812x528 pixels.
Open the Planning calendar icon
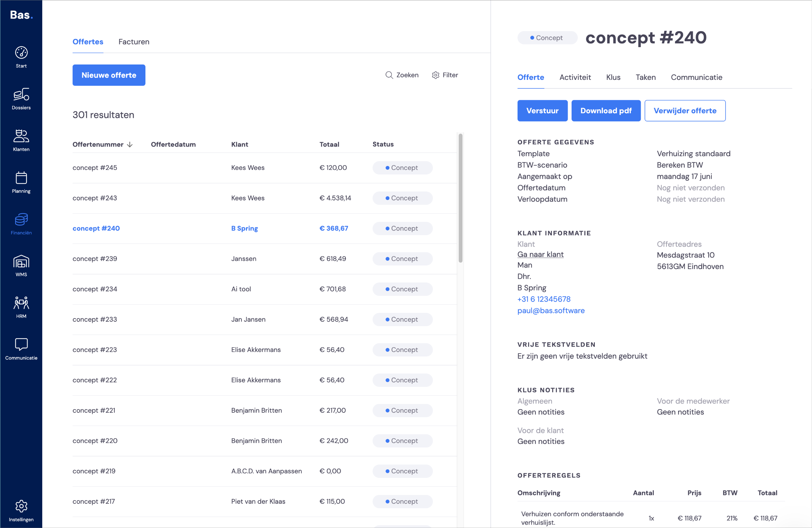[x=21, y=178]
